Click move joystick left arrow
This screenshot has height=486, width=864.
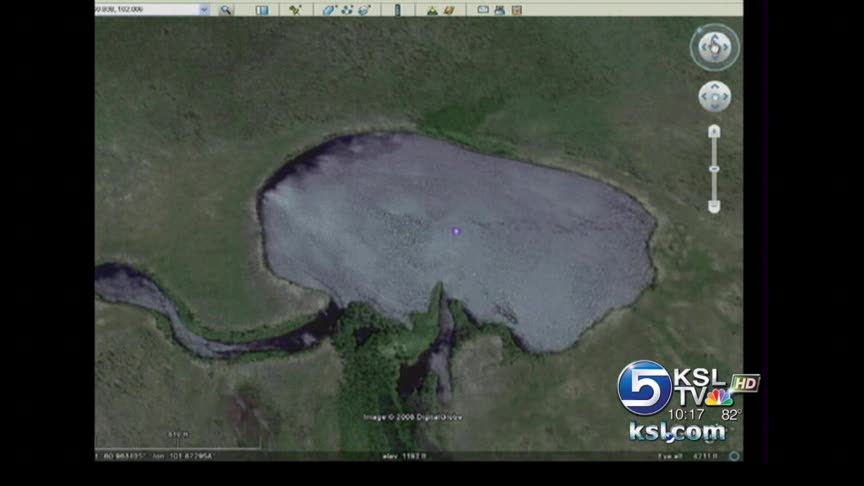pyautogui.click(x=704, y=97)
